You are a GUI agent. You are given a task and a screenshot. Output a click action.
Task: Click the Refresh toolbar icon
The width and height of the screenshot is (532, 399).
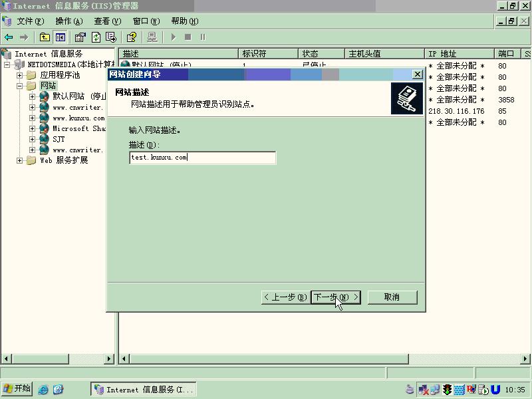click(x=96, y=37)
